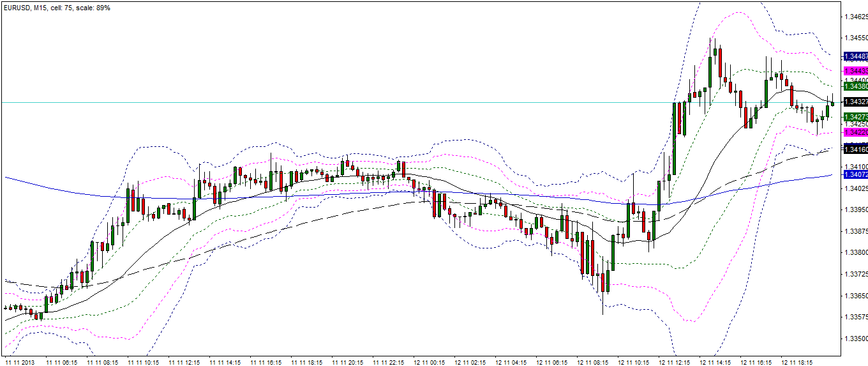Select the 1.3402 price scale value
Screen dimensions: 868x366
coord(856,188)
